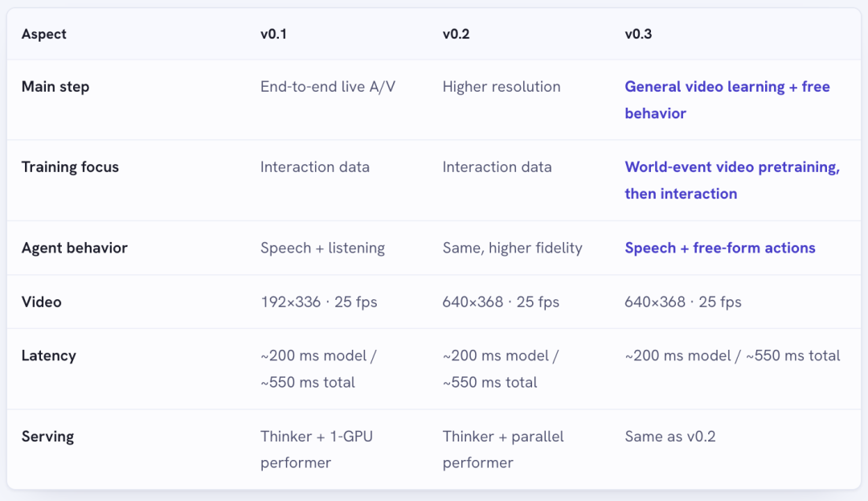Click the Video row label
The image size is (868, 501).
(x=42, y=302)
